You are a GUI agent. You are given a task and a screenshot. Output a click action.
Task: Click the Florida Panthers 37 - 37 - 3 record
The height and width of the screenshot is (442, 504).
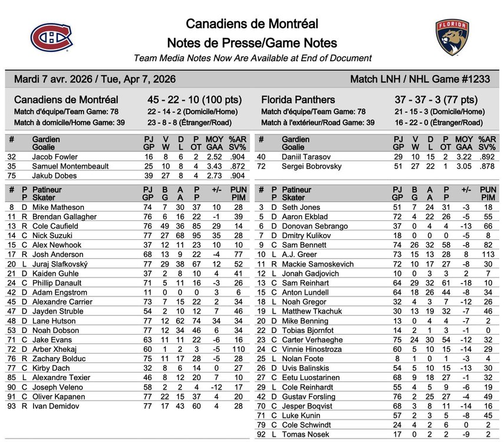pyautogui.click(x=436, y=100)
